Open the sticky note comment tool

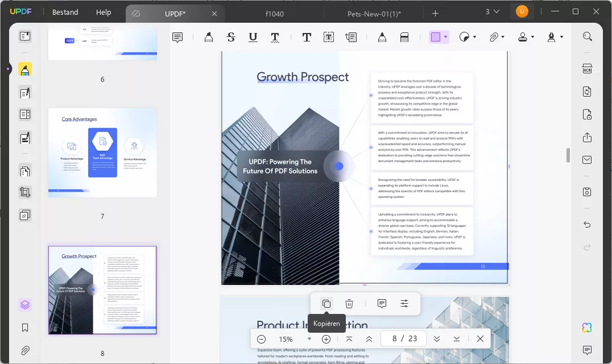177,38
